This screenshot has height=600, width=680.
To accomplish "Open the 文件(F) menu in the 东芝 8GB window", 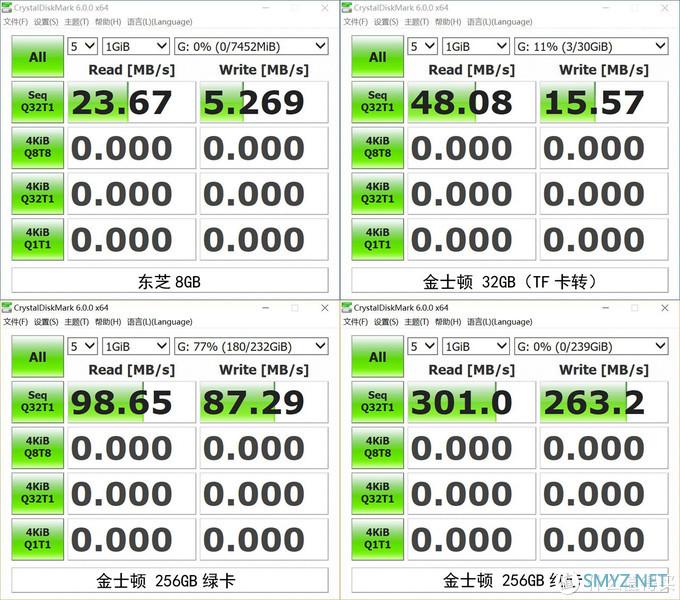I will 16,22.
